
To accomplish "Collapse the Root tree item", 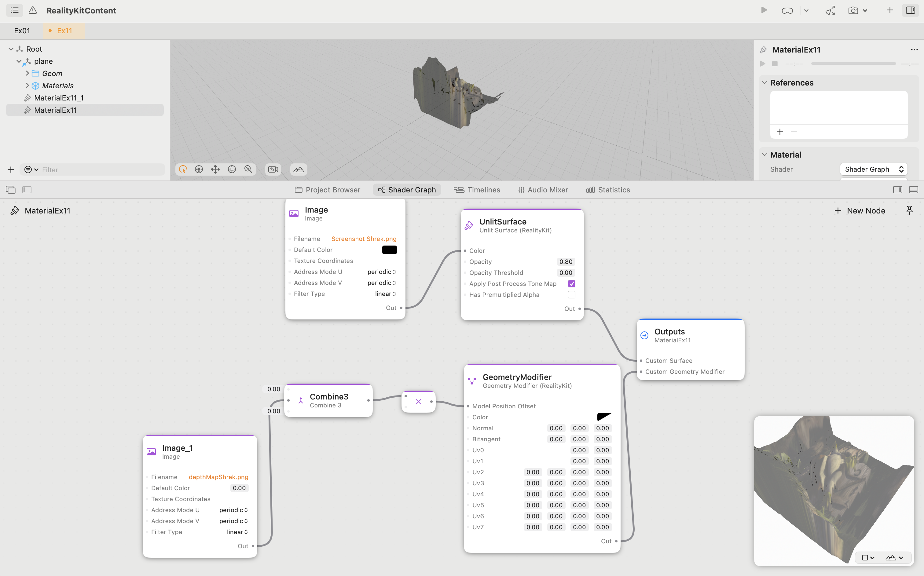I will [11, 49].
